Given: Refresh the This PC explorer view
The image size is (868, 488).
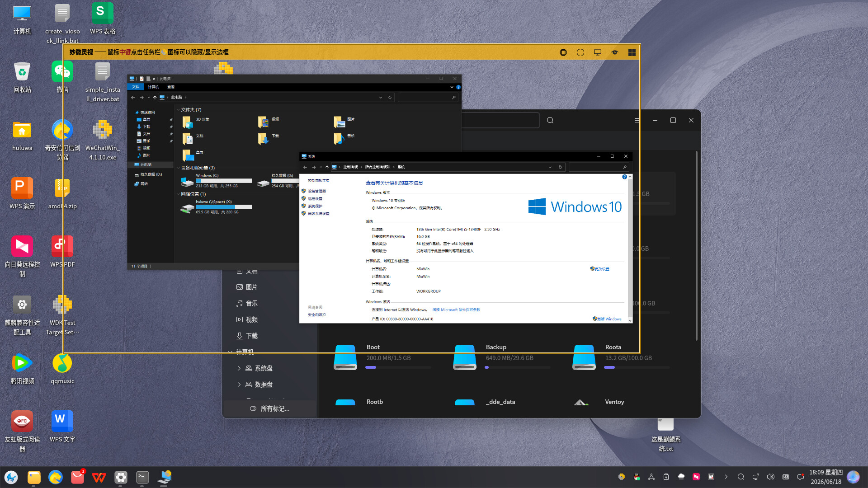Looking at the screenshot, I should (x=390, y=97).
